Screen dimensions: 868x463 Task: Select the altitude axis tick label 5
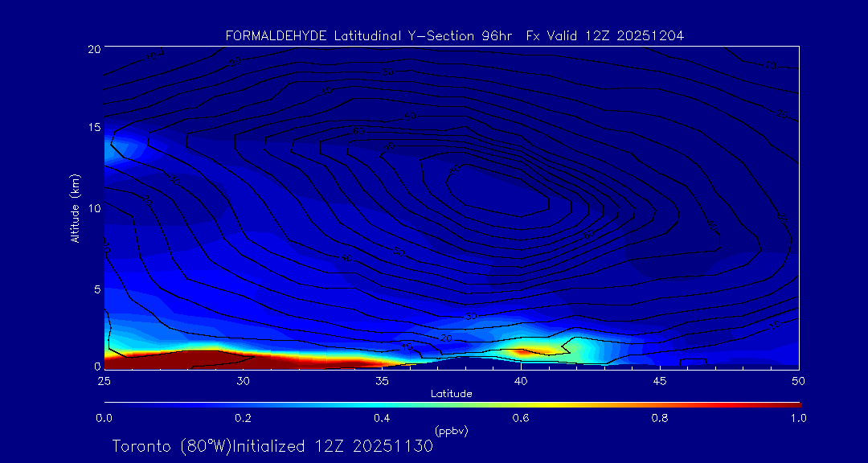click(x=96, y=289)
